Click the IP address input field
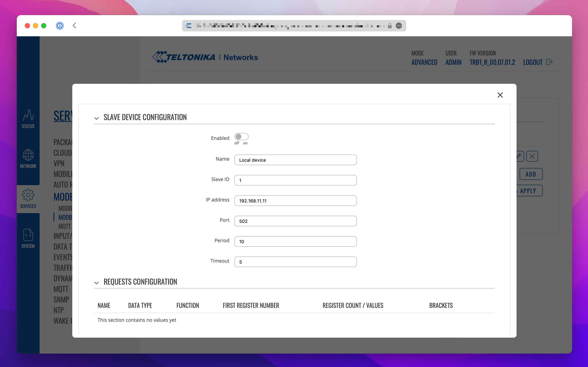588x367 pixels. tap(295, 201)
